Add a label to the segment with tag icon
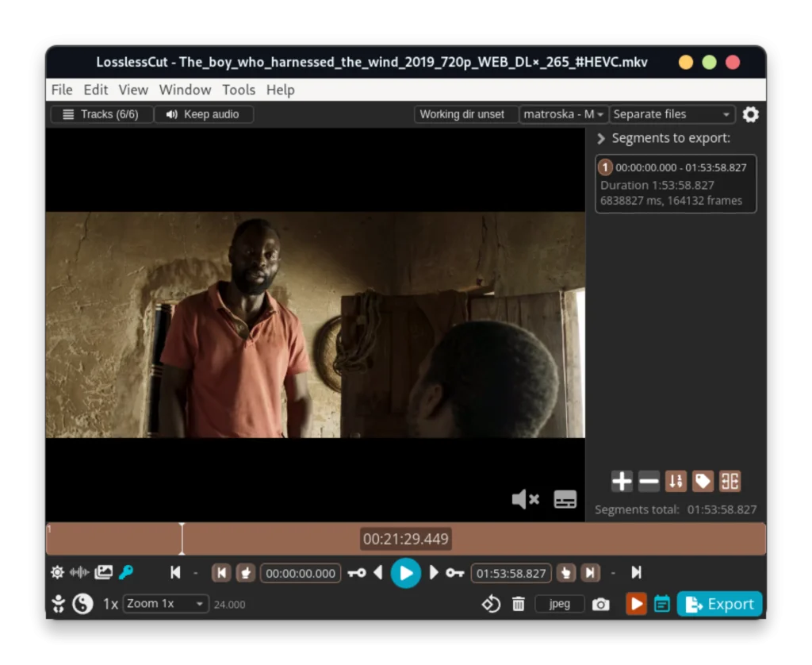Screen dimensions: 812x665 (703, 481)
